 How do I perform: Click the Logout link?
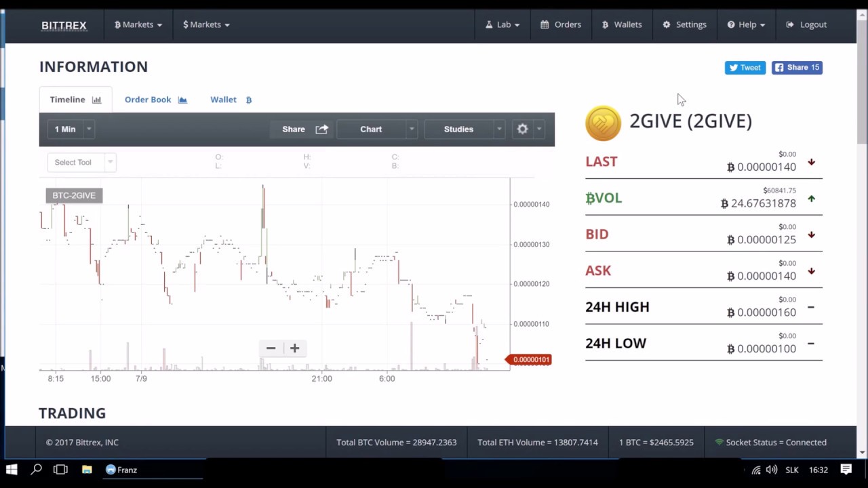(806, 24)
